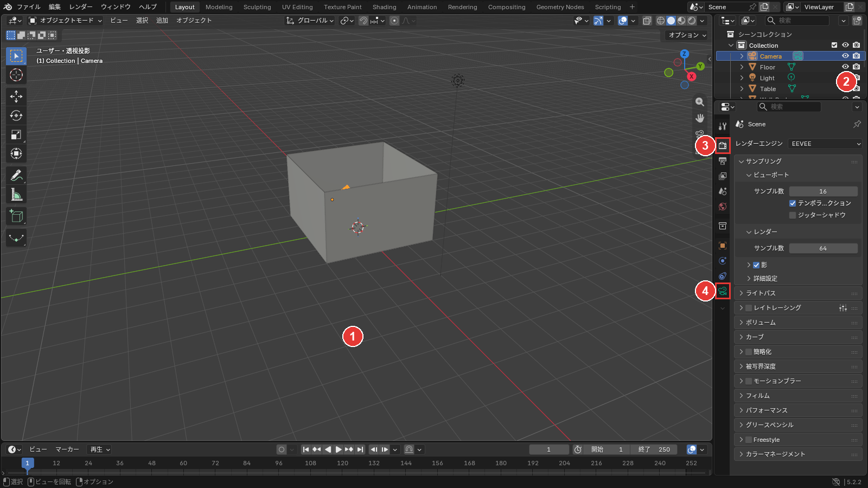This screenshot has width=868, height=488.
Task: Activate the Rotate tool
Action: coord(16,115)
